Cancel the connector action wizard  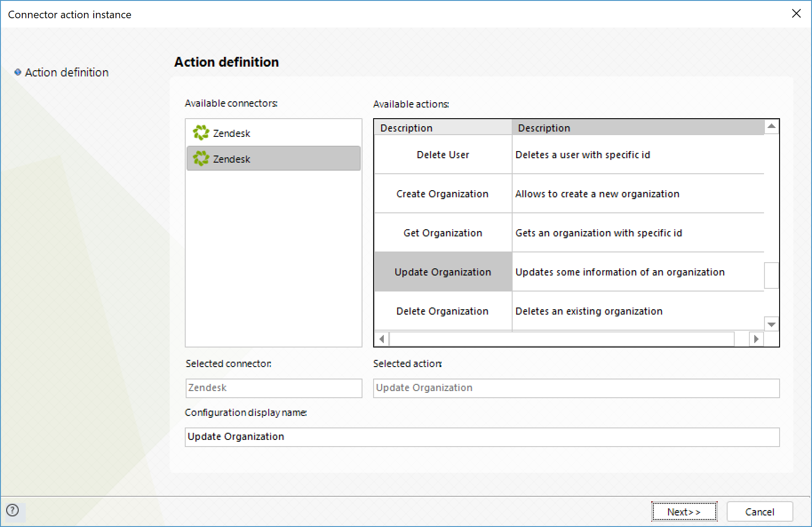pyautogui.click(x=760, y=511)
